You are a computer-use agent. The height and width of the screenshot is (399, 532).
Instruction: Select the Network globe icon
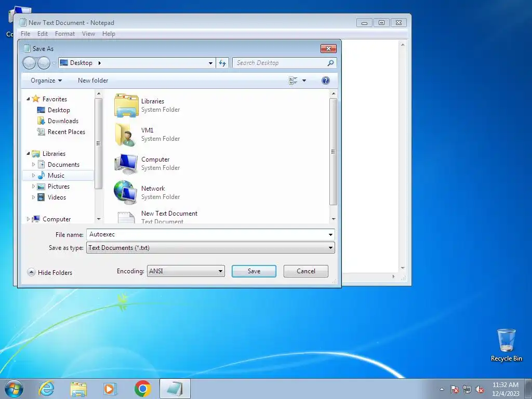(x=125, y=192)
